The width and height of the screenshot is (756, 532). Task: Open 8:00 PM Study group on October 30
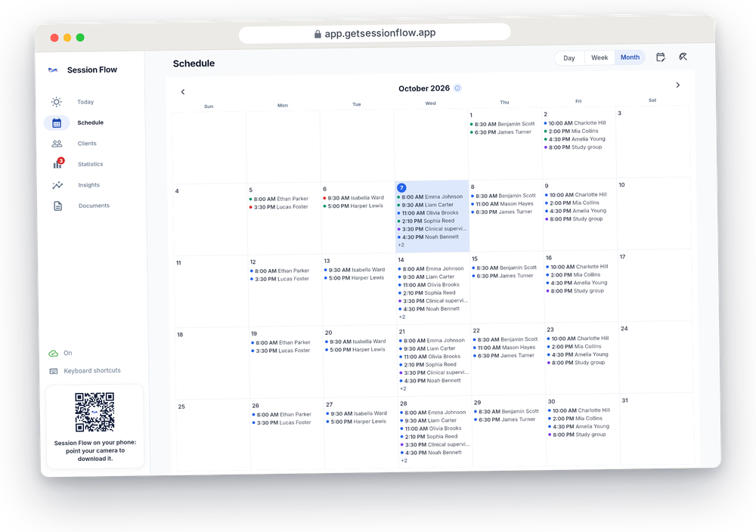coord(577,435)
